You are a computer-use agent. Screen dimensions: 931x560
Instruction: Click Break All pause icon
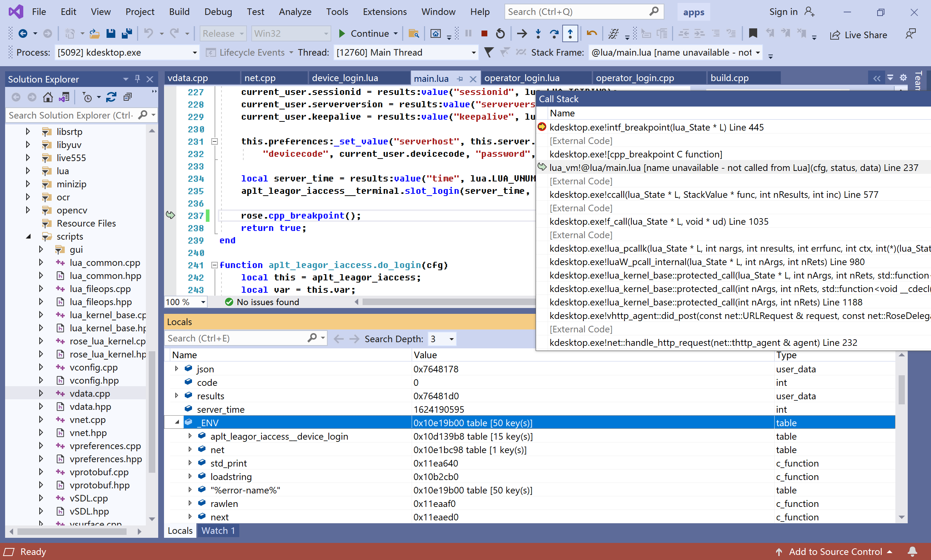468,33
